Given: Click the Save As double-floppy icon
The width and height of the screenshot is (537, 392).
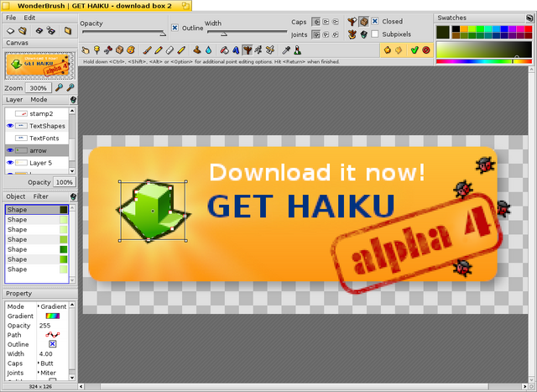Looking at the screenshot, I should pos(50,31).
